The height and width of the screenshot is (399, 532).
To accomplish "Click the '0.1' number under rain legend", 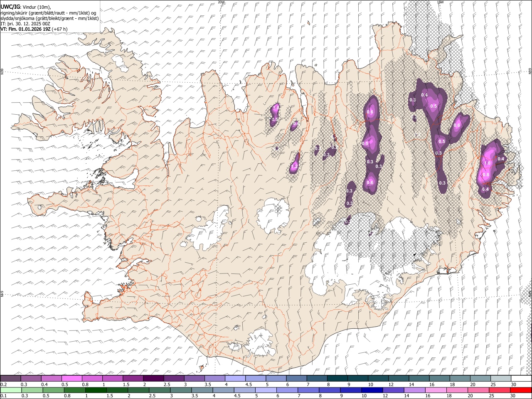I will 2,396.
